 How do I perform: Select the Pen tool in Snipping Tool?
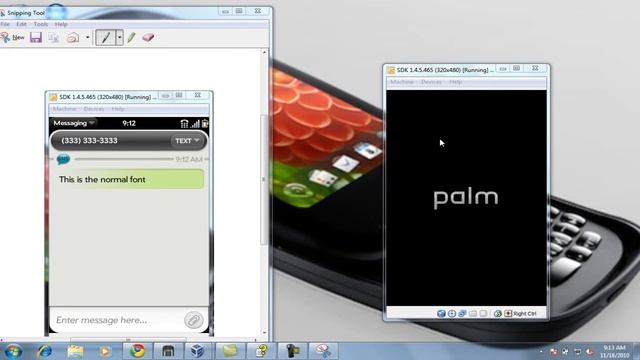(x=106, y=38)
